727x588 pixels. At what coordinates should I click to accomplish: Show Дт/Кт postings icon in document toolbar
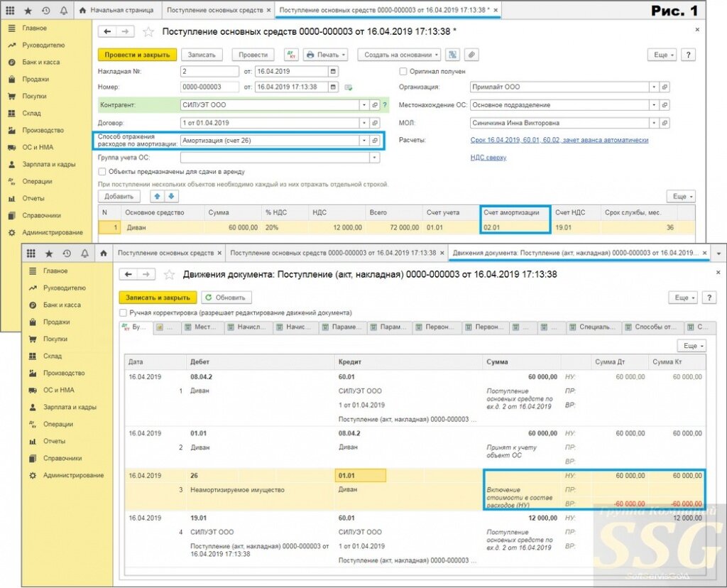pyautogui.click(x=291, y=55)
